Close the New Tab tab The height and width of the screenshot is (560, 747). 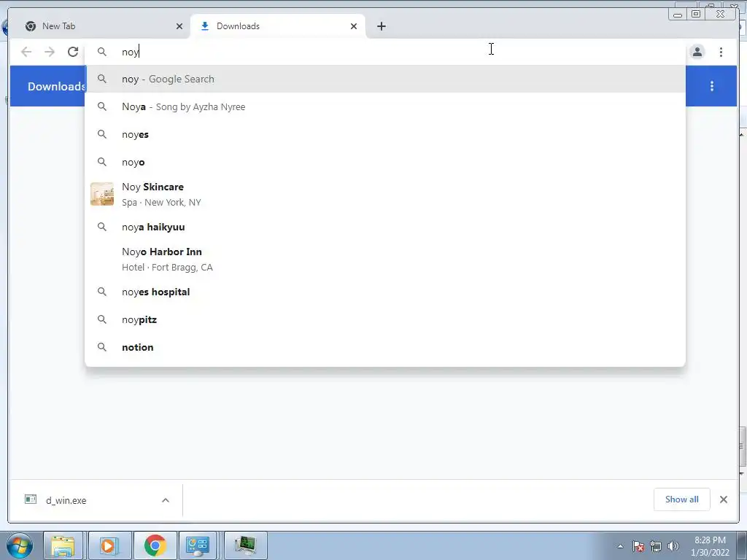pos(179,26)
